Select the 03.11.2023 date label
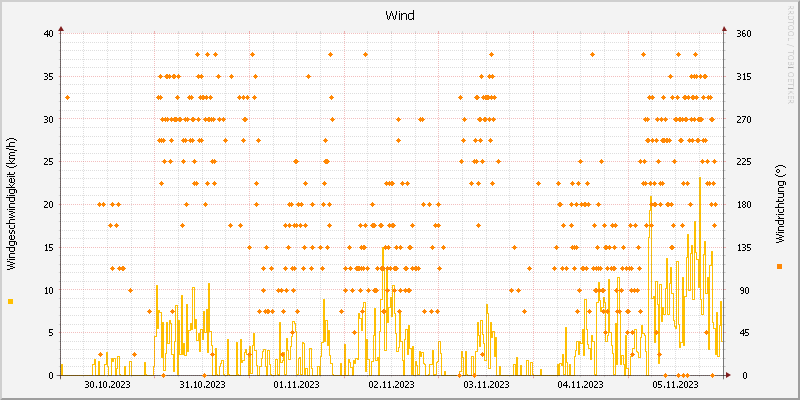The width and height of the screenshot is (800, 400). point(486,385)
